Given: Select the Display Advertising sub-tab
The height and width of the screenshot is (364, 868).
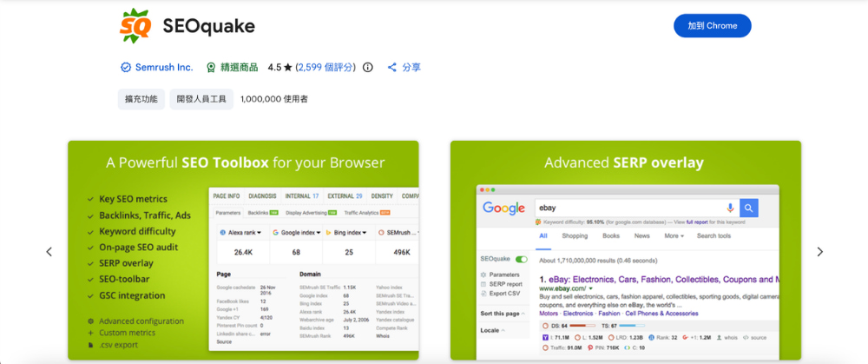Looking at the screenshot, I should [x=311, y=213].
